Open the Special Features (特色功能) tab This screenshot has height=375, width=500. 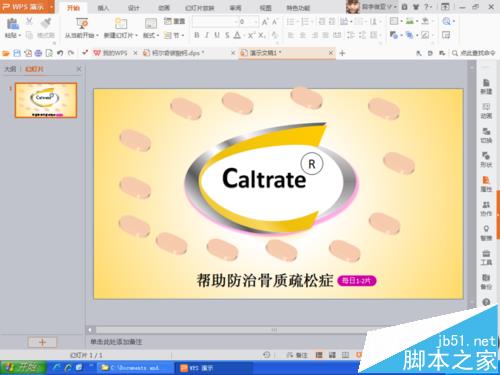point(298,8)
